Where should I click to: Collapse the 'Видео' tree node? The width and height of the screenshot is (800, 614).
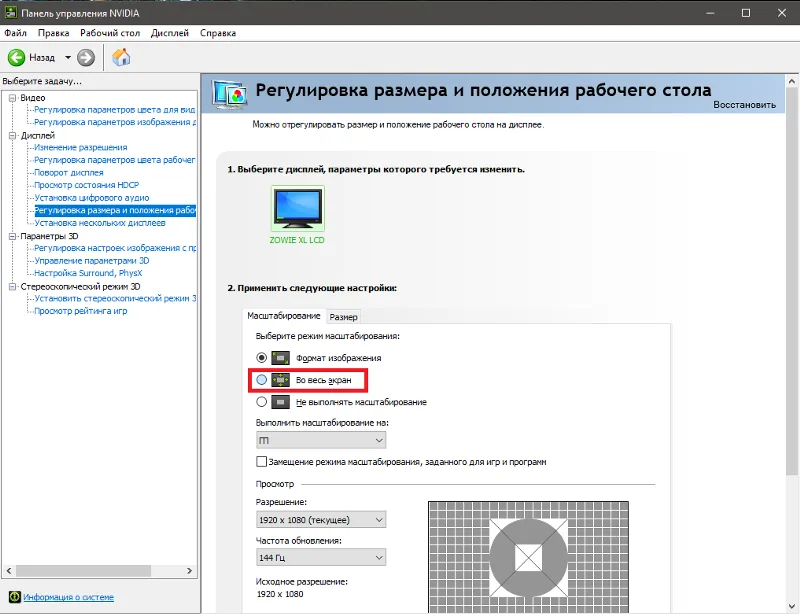click(13, 98)
